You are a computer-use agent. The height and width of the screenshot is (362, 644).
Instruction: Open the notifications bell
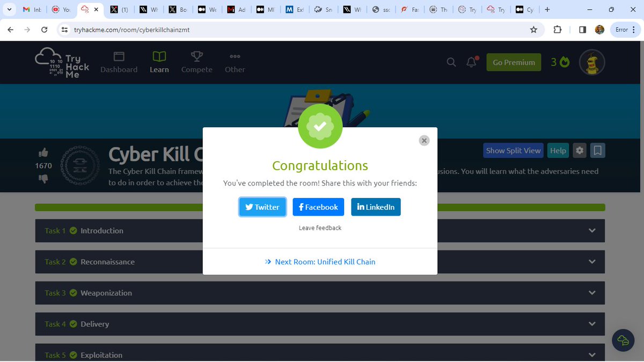coord(472,62)
